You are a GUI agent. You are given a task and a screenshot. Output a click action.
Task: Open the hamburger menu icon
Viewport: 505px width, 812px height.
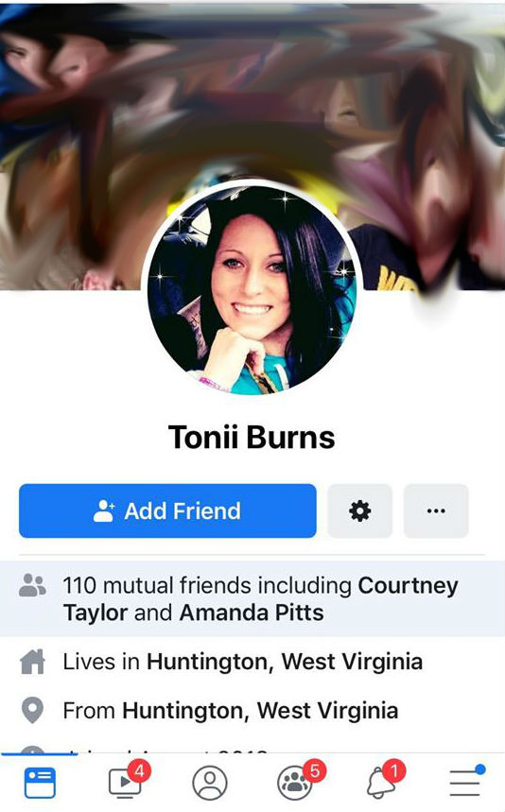click(x=465, y=782)
